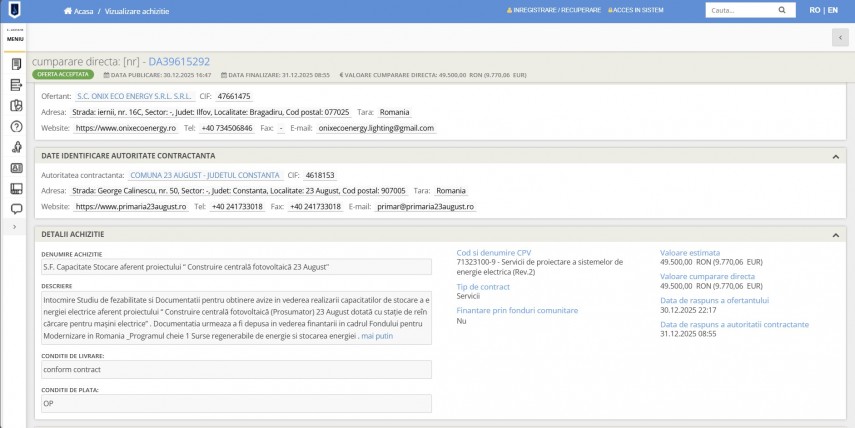The image size is (855, 428).
Task: Open Inregistrare / Recuperare menu item
Action: pos(557,10)
